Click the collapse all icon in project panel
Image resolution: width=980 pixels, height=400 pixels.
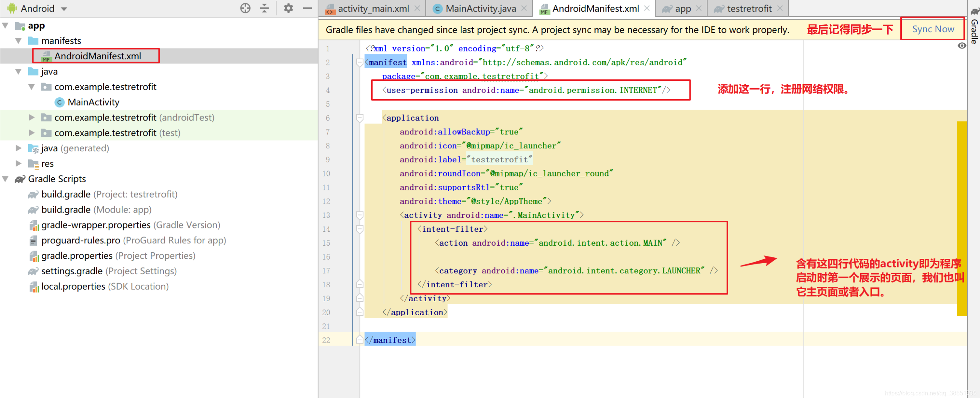click(x=265, y=8)
